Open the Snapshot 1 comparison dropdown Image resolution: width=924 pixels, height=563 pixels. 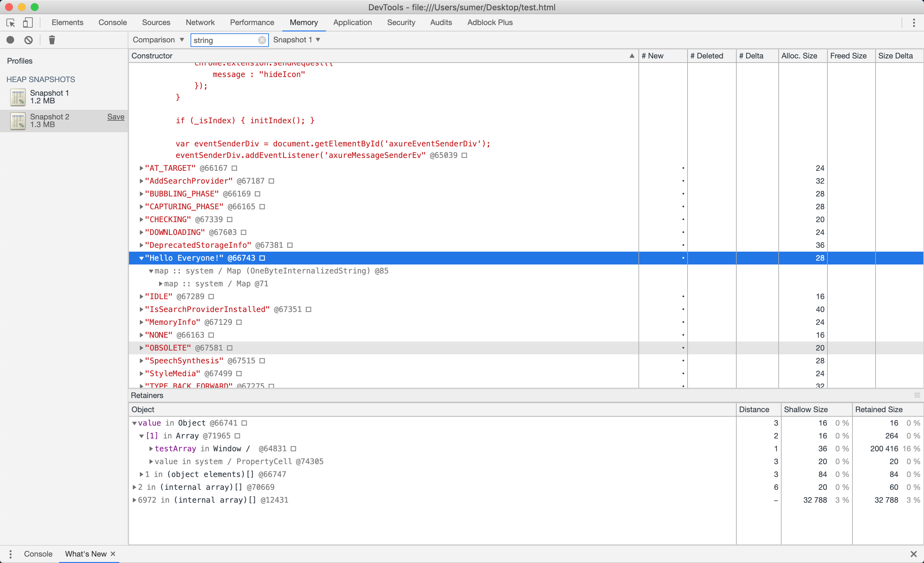point(296,40)
